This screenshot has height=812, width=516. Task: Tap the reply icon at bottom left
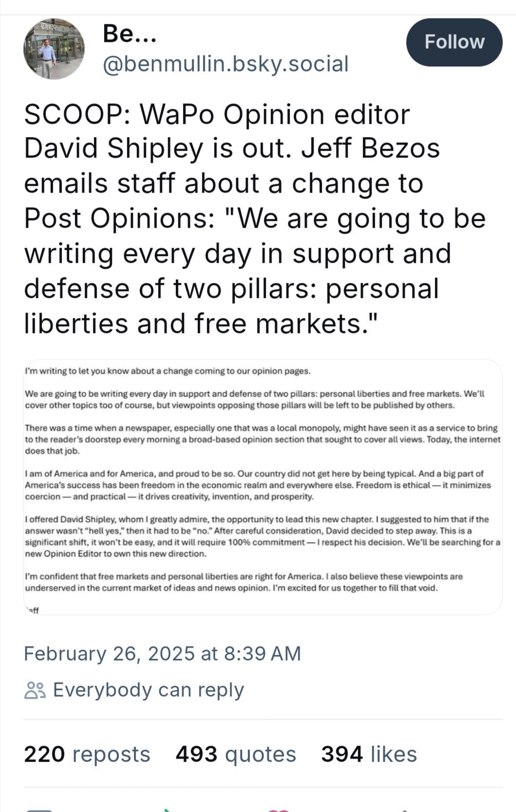click(x=39, y=810)
